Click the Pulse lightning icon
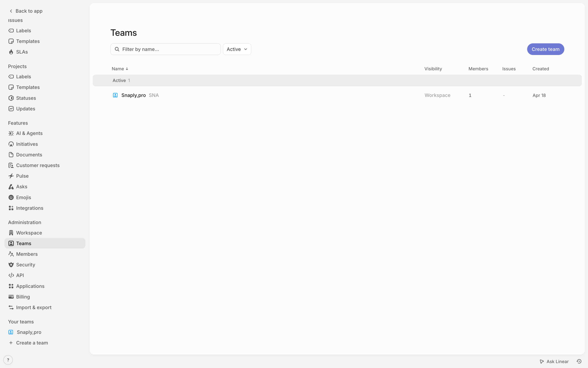Screen dimensions: 588x368 pyautogui.click(x=11, y=176)
